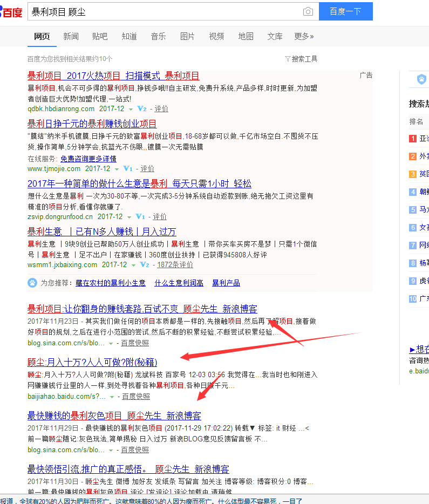Viewport: 429px width, 504px height.
Task: Click the funnel icon beside 搜索工具
Action: pos(288,59)
